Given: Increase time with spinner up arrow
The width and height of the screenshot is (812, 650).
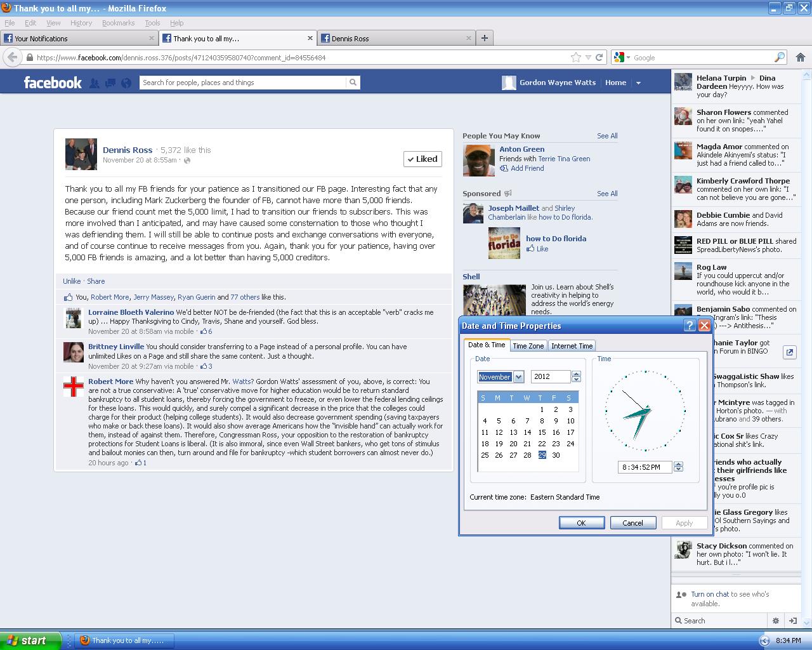Looking at the screenshot, I should (678, 464).
